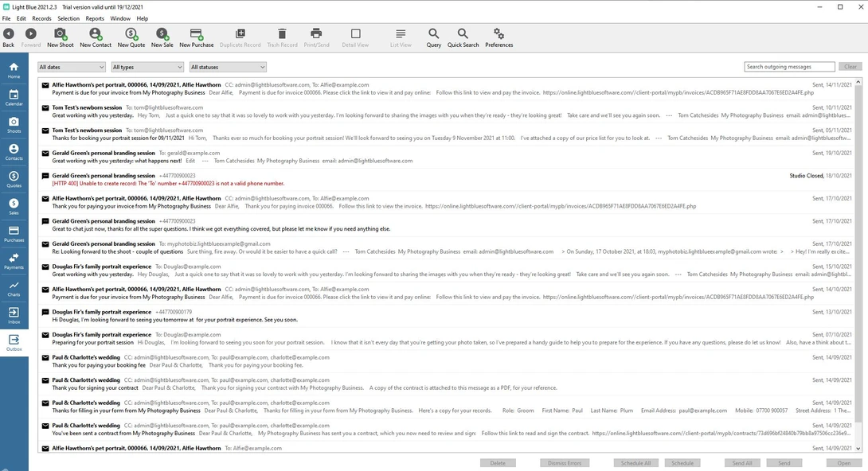
Task: Open Contacts in sidebar
Action: (14, 152)
